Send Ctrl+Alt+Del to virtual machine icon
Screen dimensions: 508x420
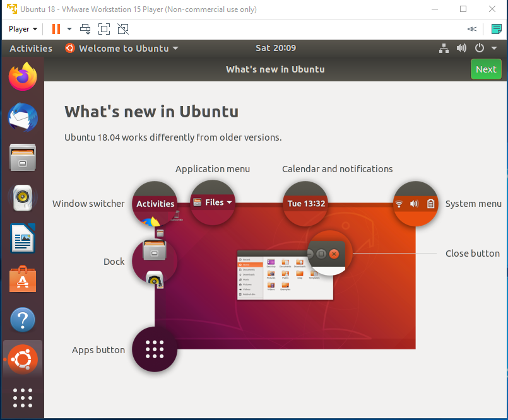[x=85, y=29]
